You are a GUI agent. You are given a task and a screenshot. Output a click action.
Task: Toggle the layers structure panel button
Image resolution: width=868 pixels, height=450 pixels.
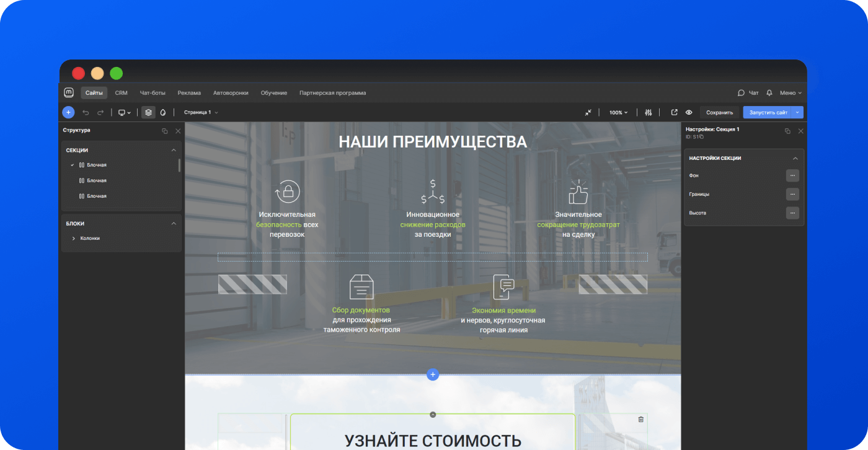(x=148, y=112)
